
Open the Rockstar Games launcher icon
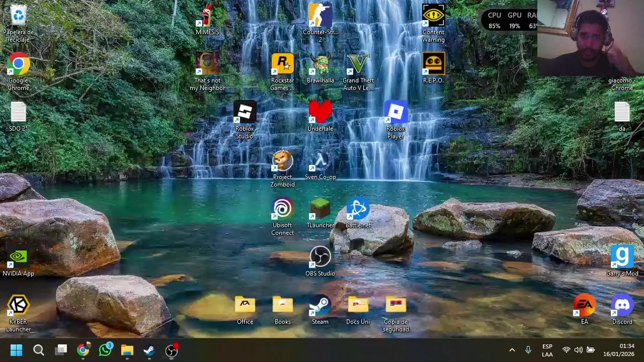(x=283, y=72)
